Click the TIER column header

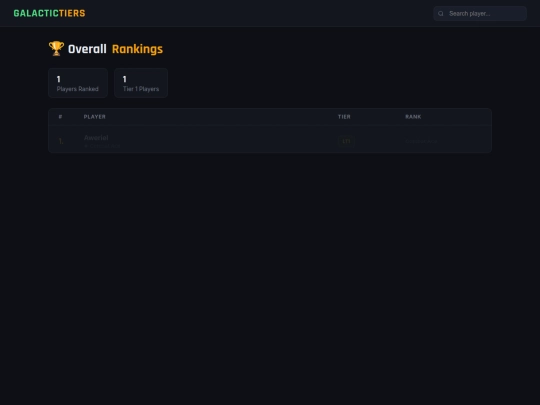pos(344,117)
